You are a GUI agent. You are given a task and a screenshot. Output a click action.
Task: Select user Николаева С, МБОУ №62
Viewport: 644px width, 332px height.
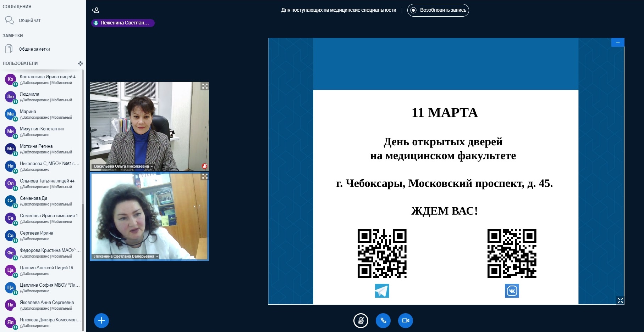click(42, 166)
